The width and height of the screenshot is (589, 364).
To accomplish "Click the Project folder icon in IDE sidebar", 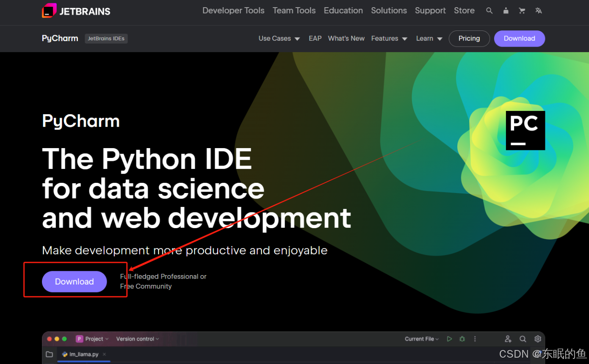I will point(50,354).
